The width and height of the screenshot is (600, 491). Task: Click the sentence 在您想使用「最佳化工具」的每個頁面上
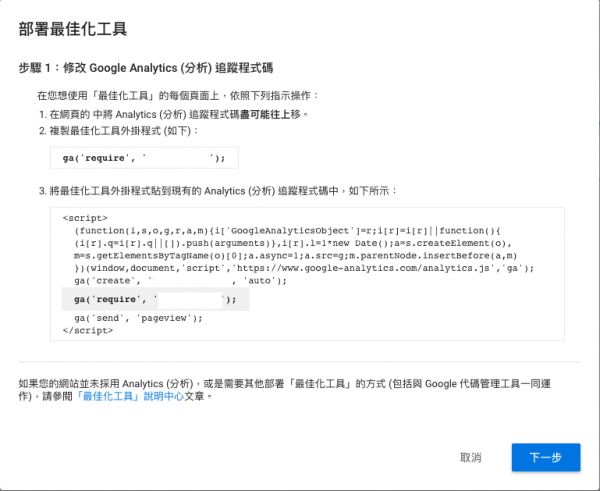[178, 95]
